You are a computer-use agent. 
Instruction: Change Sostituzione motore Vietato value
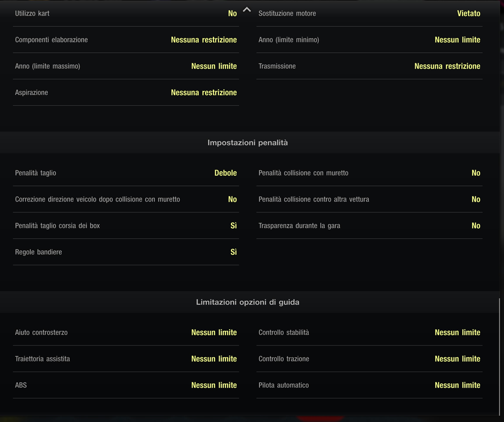(x=468, y=13)
